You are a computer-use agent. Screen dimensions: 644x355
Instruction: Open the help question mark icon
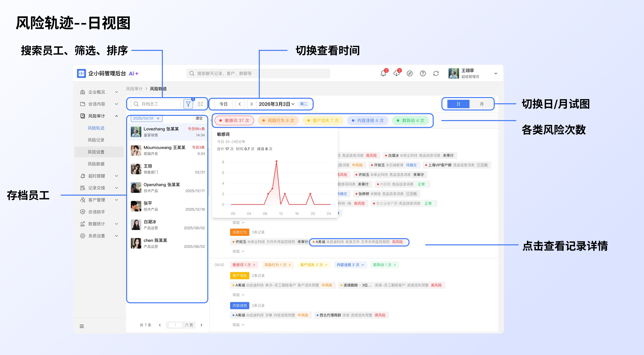(x=423, y=74)
